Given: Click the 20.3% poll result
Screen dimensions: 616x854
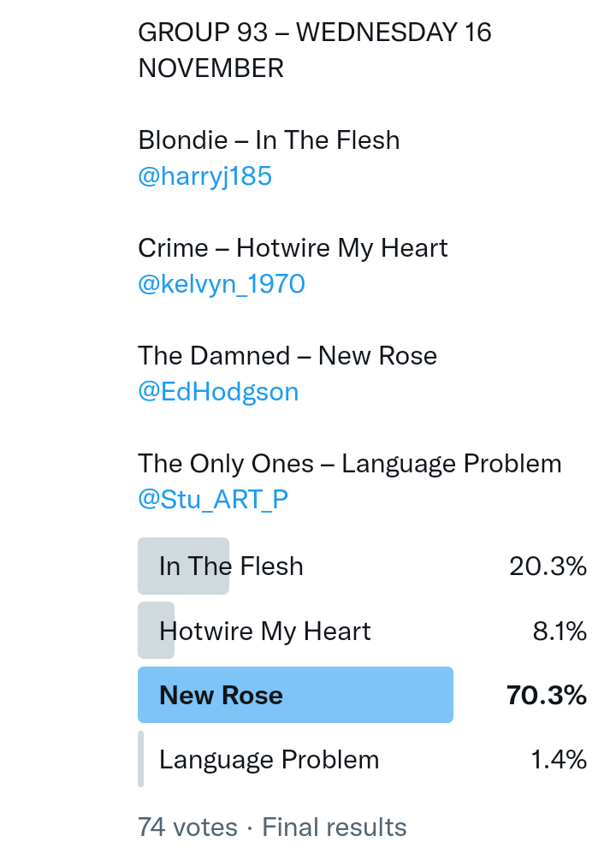Looking at the screenshot, I should [x=548, y=566].
